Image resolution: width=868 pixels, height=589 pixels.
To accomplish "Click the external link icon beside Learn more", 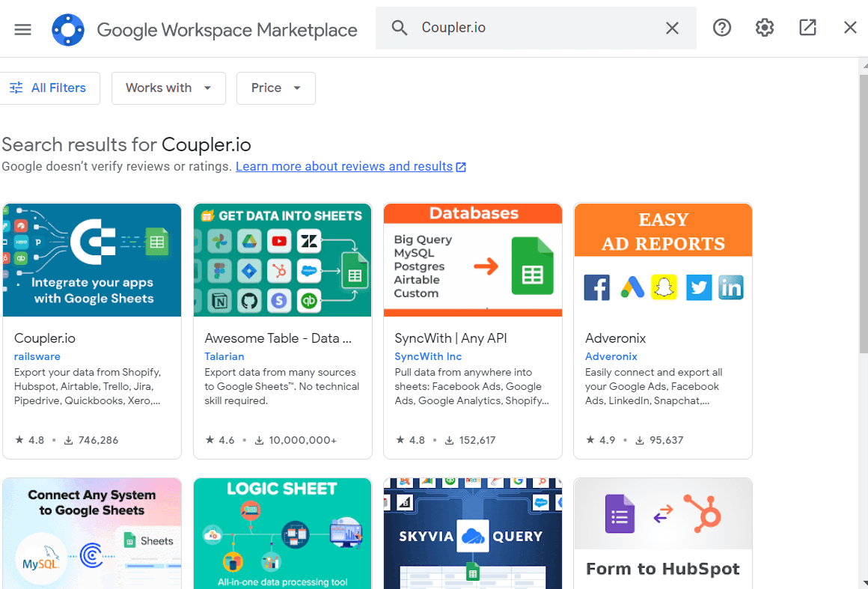I will pos(460,166).
